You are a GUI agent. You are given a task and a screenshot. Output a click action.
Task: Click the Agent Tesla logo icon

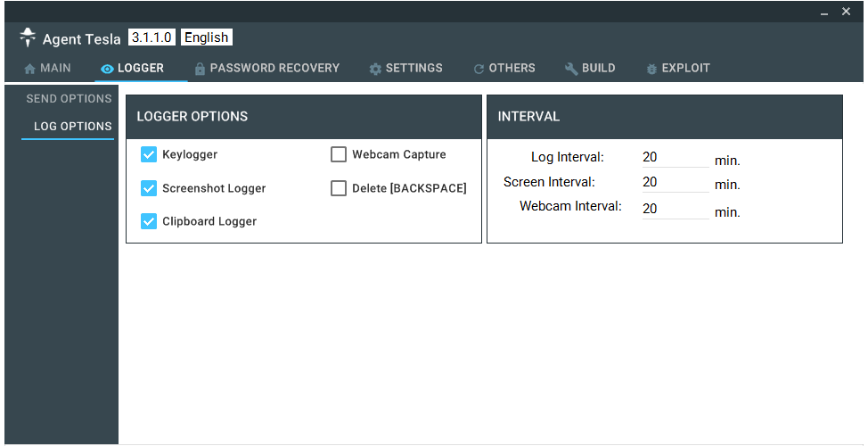tap(28, 37)
